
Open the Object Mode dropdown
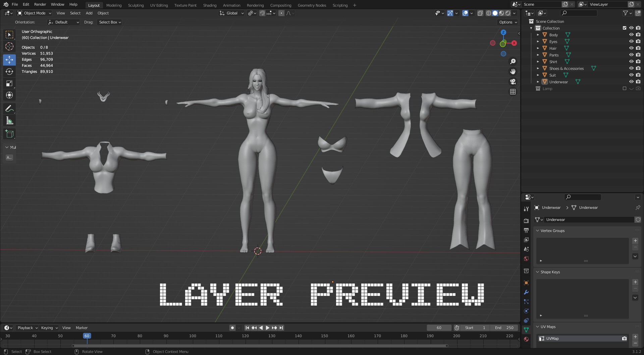click(x=35, y=13)
